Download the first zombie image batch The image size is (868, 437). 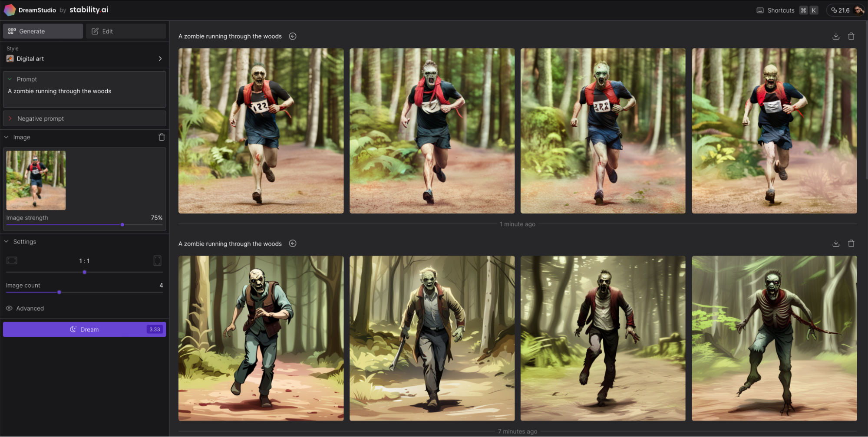pyautogui.click(x=835, y=36)
